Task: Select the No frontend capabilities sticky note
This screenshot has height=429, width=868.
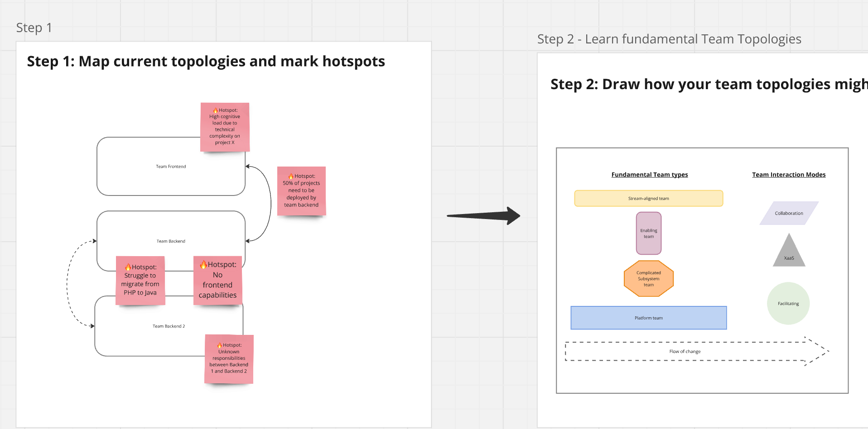Action: [x=218, y=281]
